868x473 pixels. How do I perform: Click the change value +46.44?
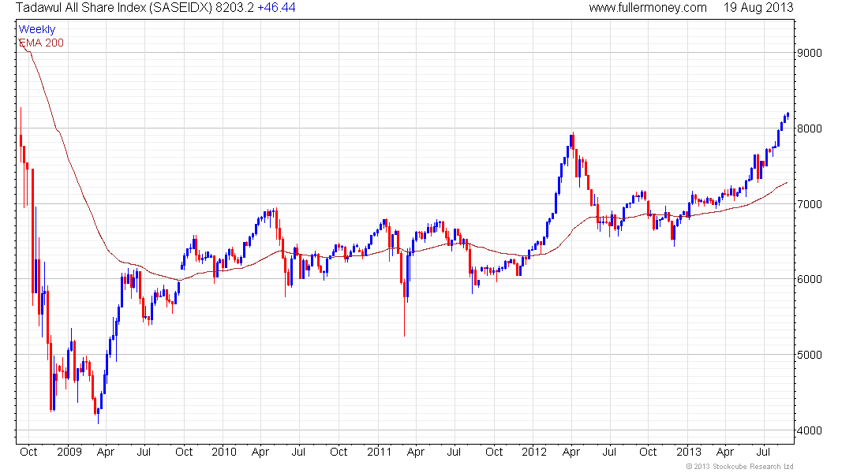(x=276, y=8)
